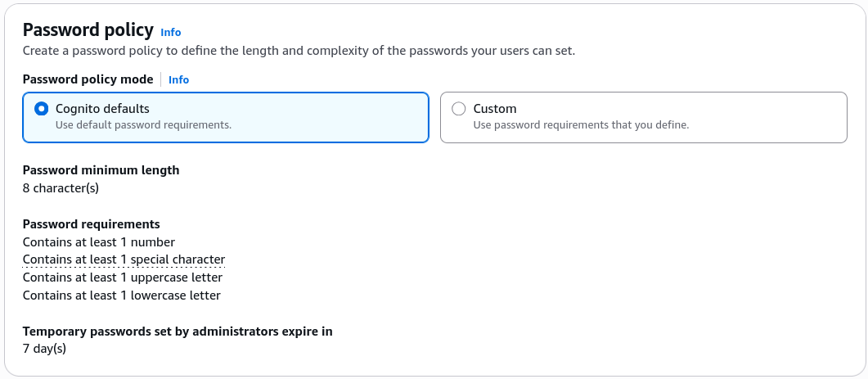
Task: Click the 'Custom' option label text
Action: [494, 109]
